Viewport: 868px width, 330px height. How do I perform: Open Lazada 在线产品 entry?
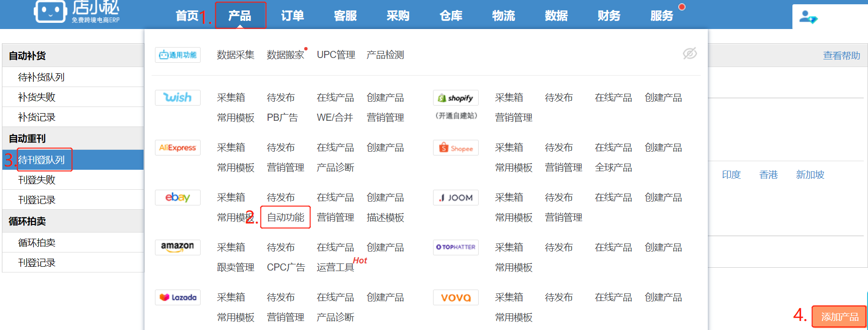pos(336,297)
